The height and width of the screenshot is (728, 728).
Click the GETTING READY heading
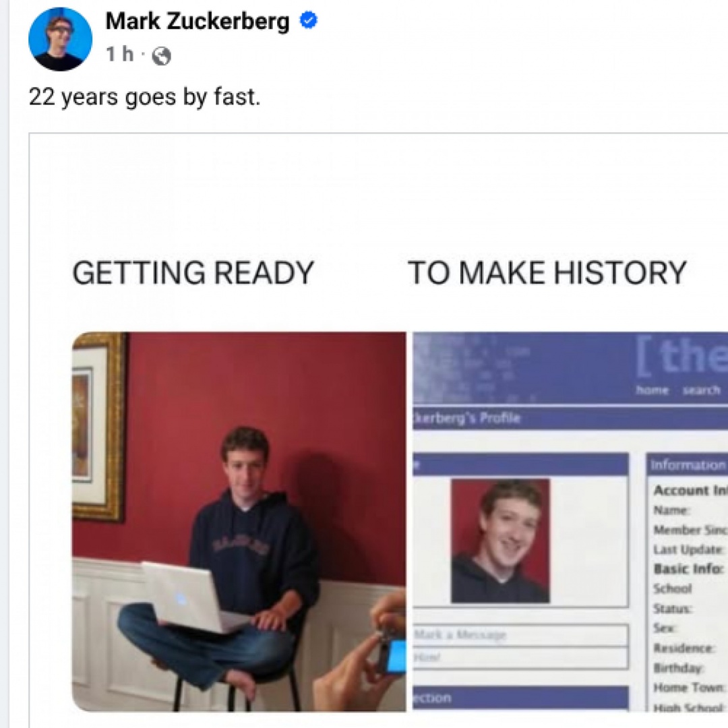click(x=193, y=272)
